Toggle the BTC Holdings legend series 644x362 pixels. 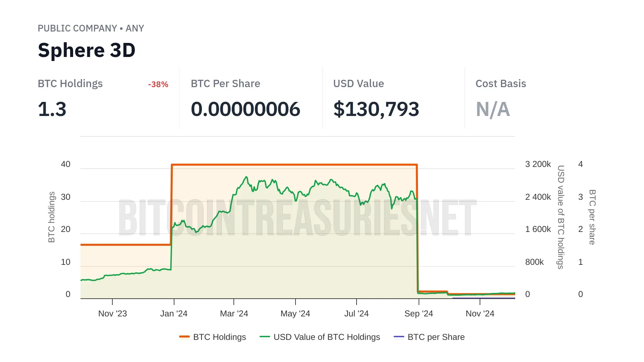coord(219,337)
